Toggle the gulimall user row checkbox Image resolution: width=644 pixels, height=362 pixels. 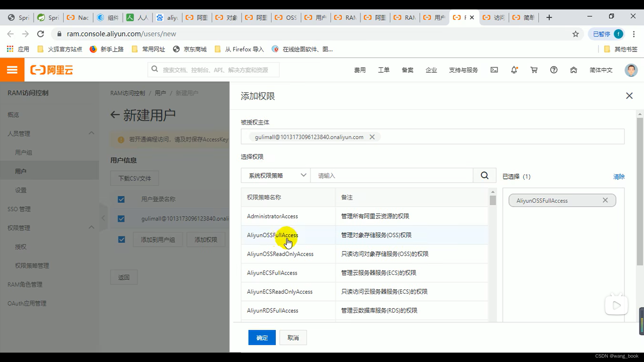[x=121, y=219]
